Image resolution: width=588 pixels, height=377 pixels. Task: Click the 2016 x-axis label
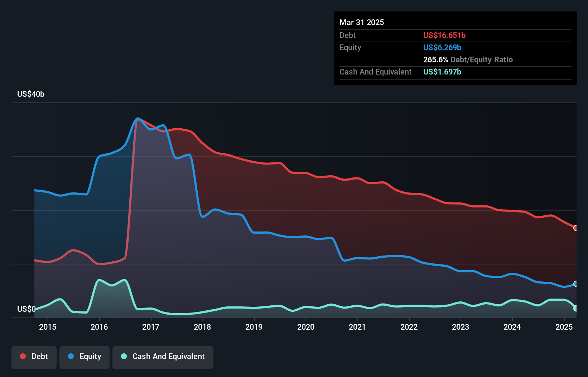99,327
